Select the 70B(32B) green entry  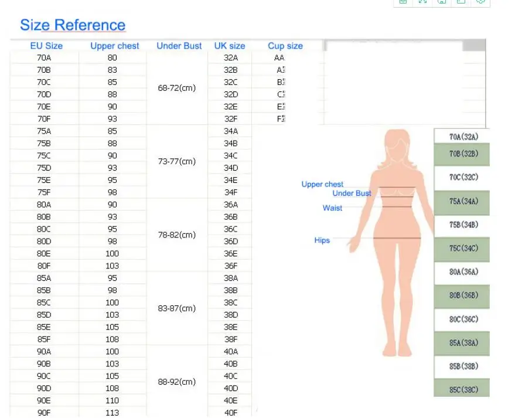pos(462,155)
